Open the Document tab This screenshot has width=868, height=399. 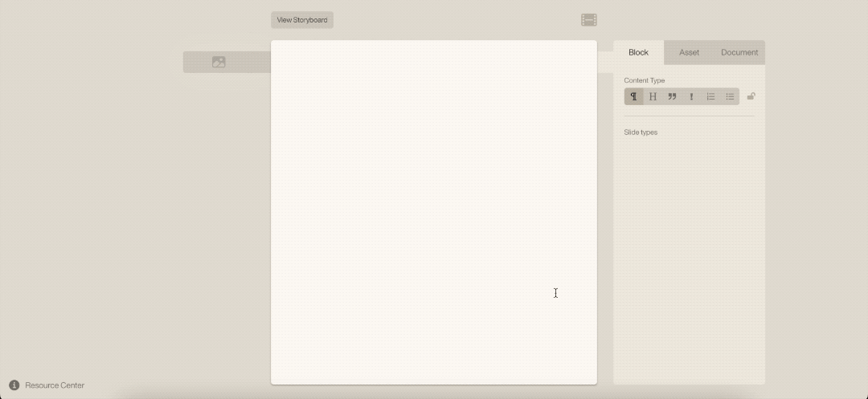click(x=739, y=52)
